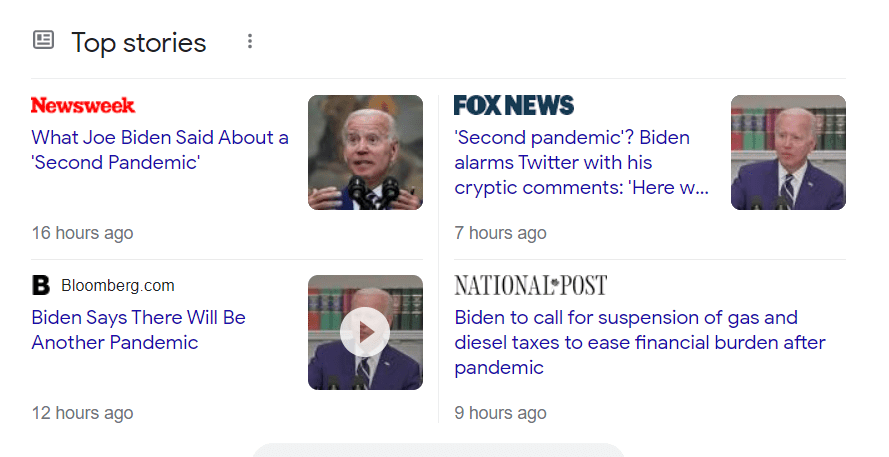Open the three-dot menu beside Top stories

point(250,41)
